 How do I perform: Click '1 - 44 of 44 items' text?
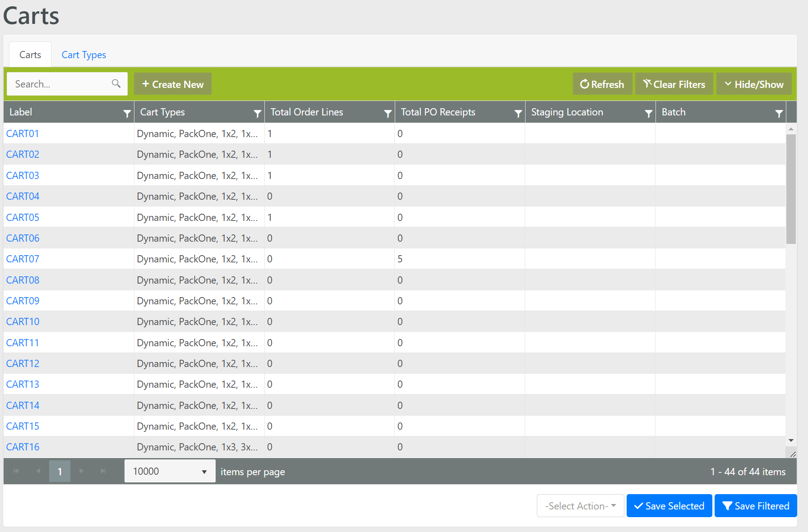[x=748, y=472]
